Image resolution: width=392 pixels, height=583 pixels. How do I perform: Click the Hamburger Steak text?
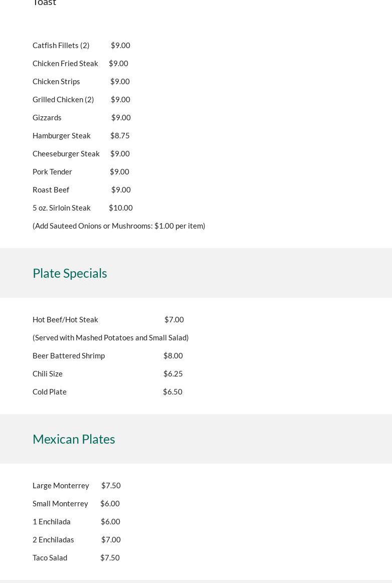[x=62, y=136]
